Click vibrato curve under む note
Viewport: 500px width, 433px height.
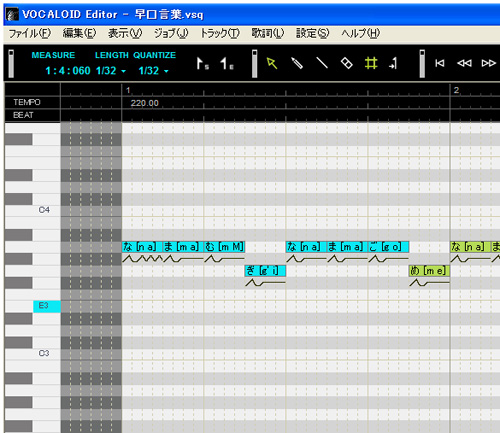(x=224, y=258)
